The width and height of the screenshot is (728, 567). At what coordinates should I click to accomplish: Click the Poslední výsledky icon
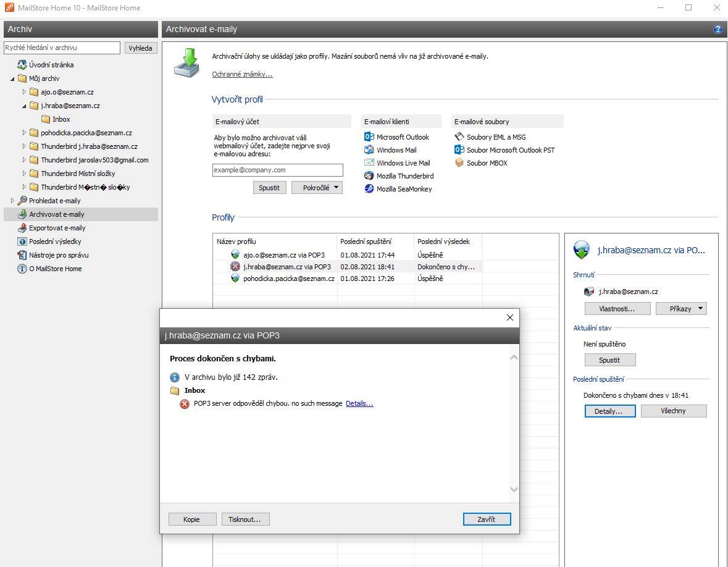(22, 241)
